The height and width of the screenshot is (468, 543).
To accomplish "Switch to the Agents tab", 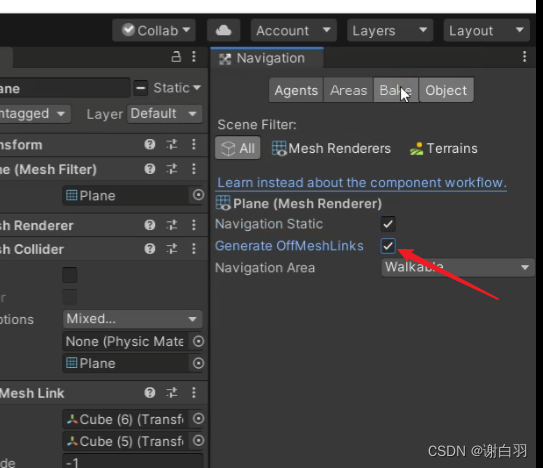I will (x=296, y=90).
